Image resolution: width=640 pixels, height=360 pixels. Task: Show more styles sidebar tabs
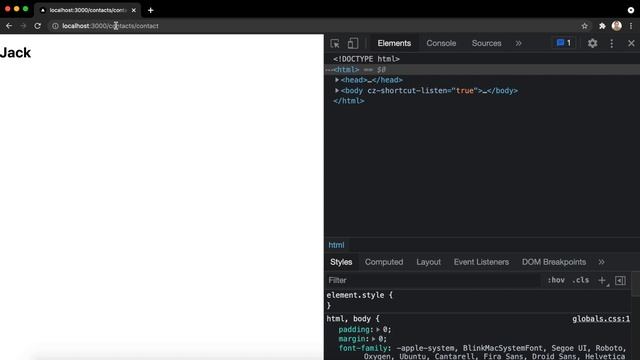[x=601, y=262]
